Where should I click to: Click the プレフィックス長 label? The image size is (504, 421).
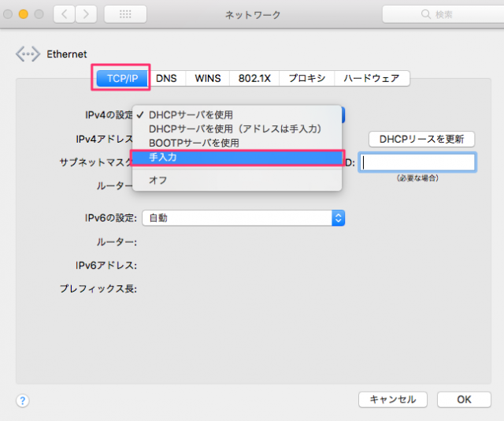[98, 289]
